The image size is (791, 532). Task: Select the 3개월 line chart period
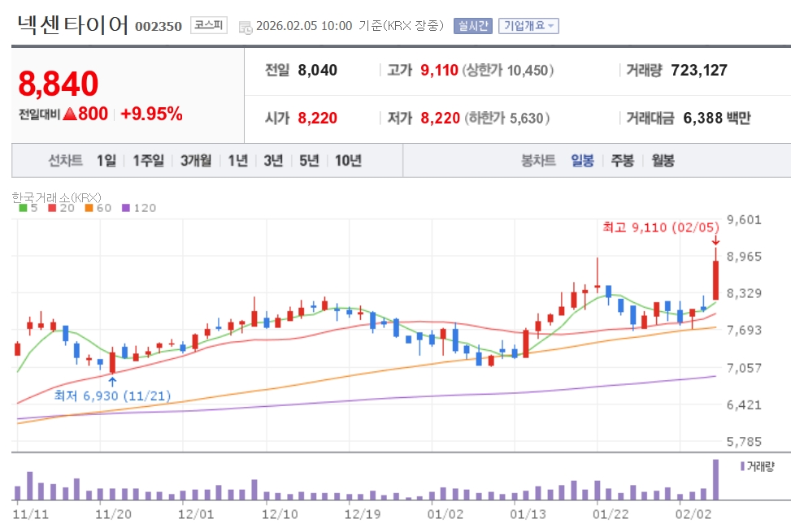coord(196,161)
